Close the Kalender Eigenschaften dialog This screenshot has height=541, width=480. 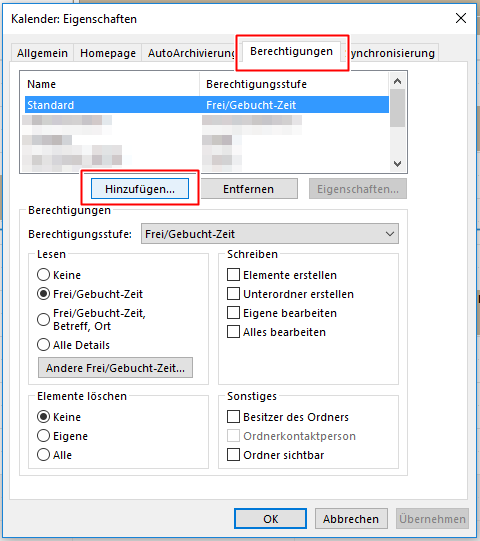coord(461,18)
